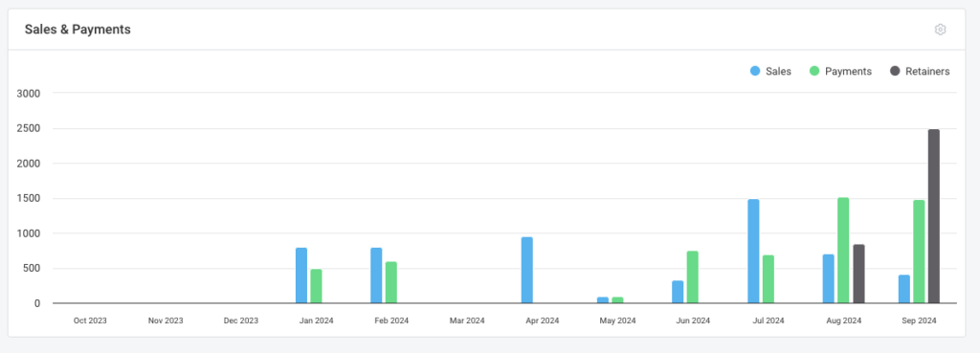Select the May 2024 Sales bar
This screenshot has width=980, height=353.
[603, 300]
